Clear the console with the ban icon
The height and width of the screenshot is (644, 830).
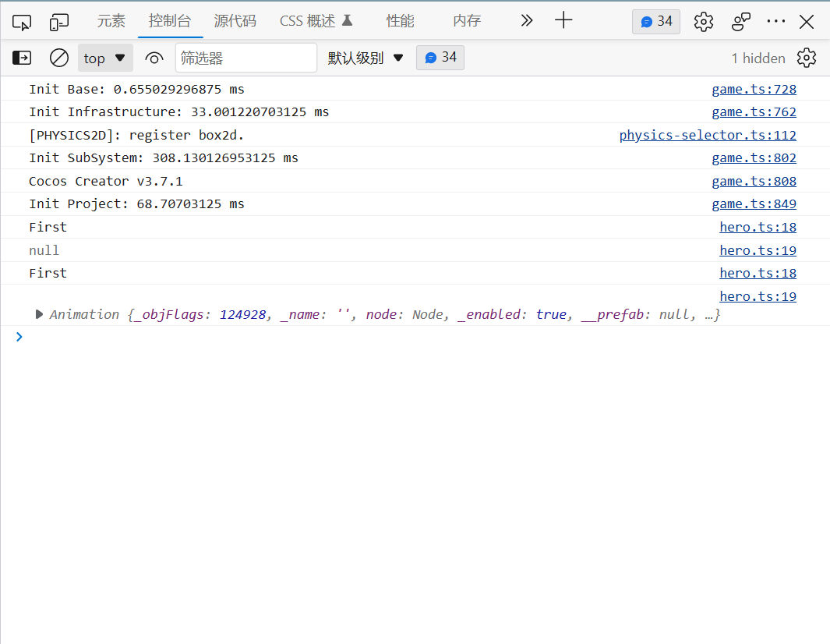point(58,58)
